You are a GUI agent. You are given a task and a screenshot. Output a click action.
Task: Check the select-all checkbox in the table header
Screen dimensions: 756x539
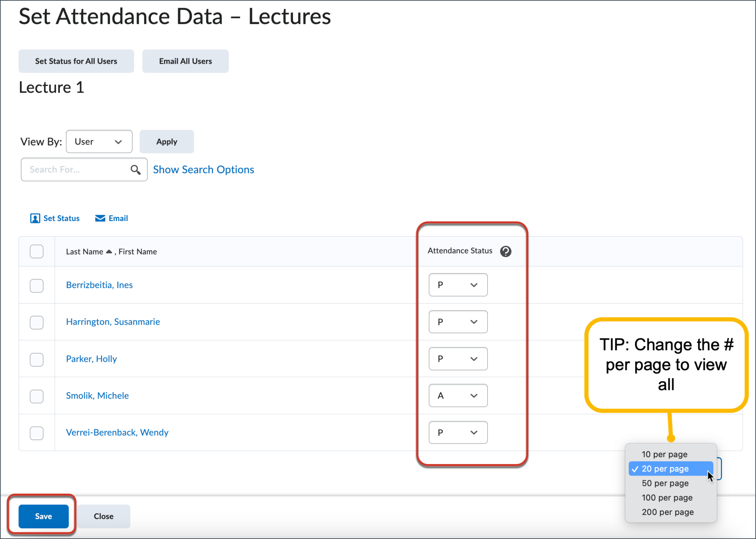point(37,251)
